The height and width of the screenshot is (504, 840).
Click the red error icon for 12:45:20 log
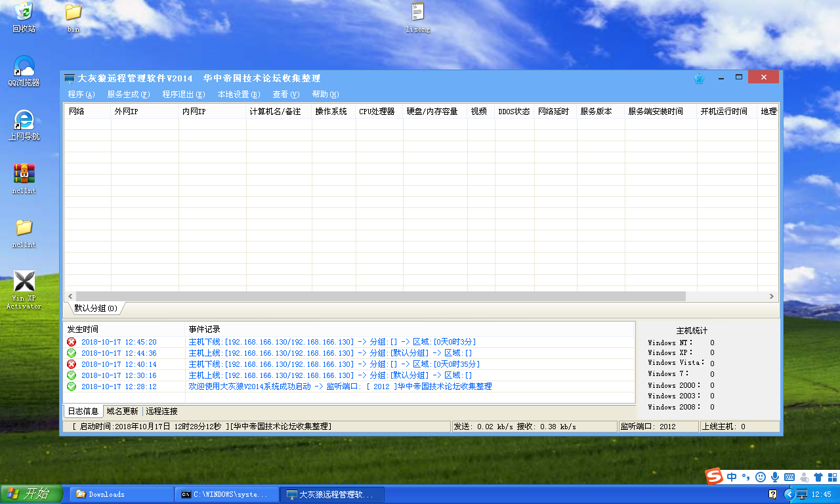pyautogui.click(x=72, y=342)
